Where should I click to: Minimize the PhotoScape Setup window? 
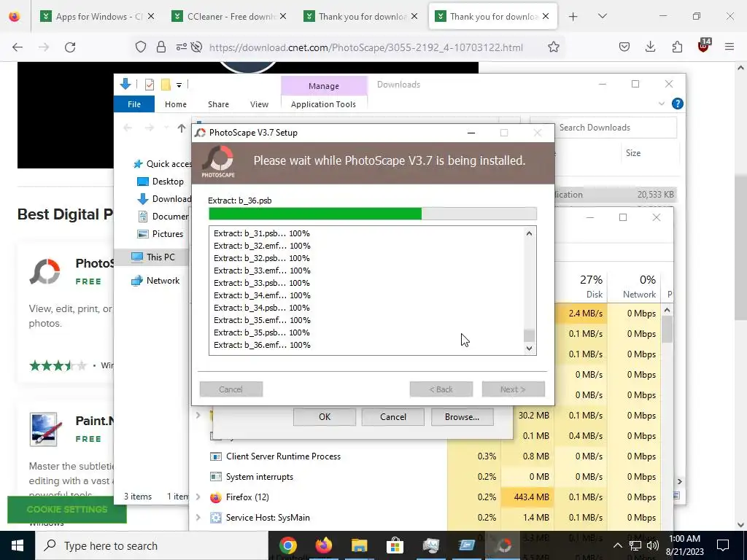pyautogui.click(x=471, y=133)
